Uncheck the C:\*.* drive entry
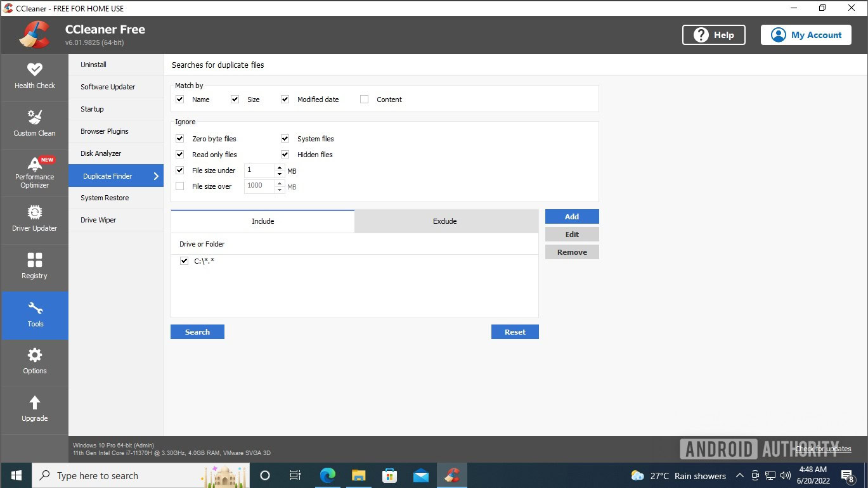Viewport: 868px width, 488px height. tap(184, 261)
